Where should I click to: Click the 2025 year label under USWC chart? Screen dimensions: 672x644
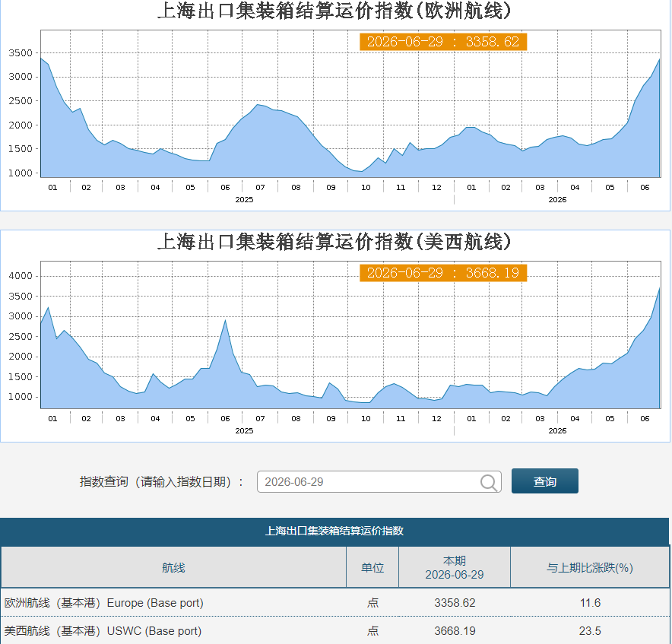pyautogui.click(x=244, y=431)
